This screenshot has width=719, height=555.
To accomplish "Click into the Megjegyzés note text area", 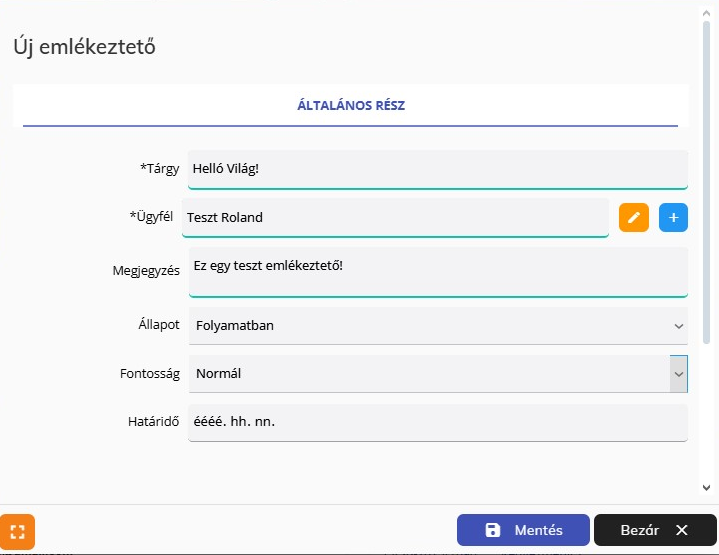I will tap(437, 271).
